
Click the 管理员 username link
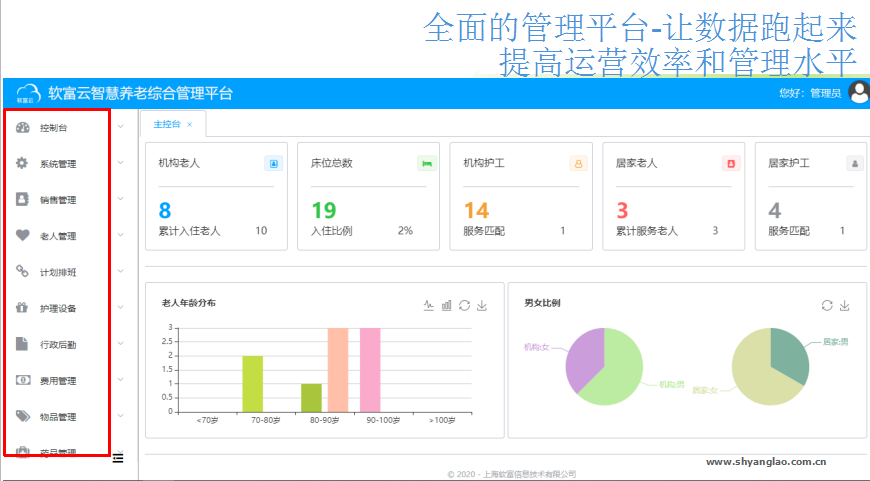click(x=826, y=93)
